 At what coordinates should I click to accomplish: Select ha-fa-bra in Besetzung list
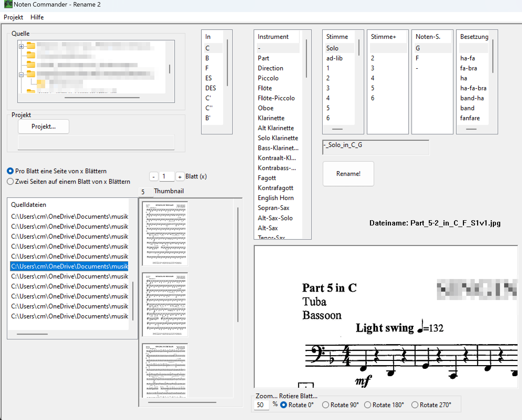[473, 88]
